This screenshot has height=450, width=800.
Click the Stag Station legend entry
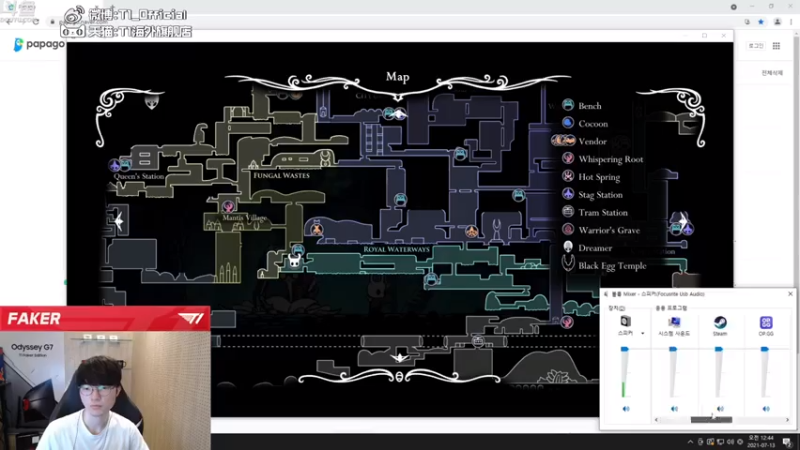tap(592, 194)
